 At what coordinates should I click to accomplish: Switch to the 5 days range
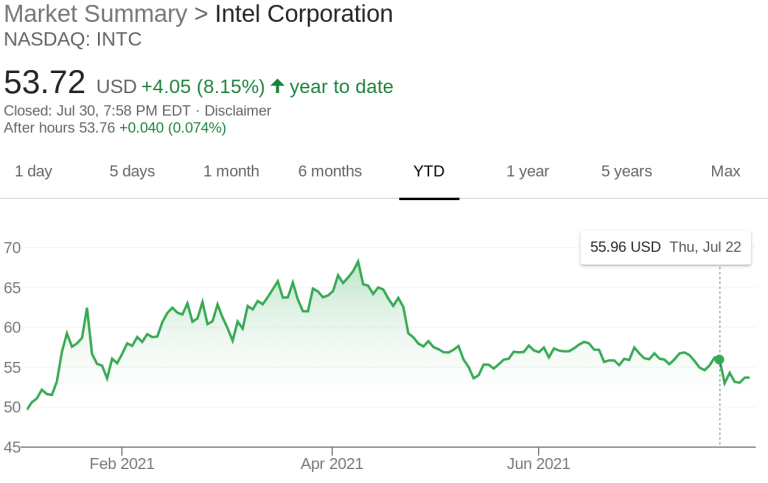pos(132,171)
